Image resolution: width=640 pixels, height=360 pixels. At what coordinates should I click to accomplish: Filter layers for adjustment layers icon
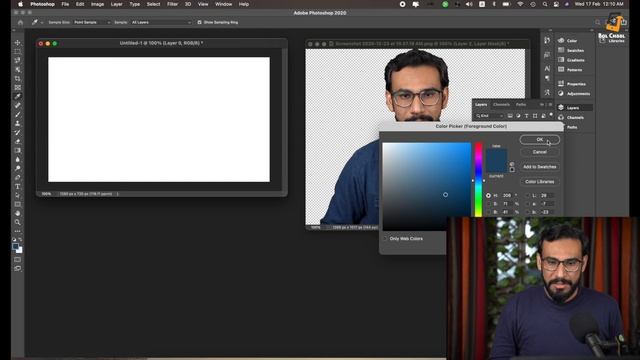(518, 116)
